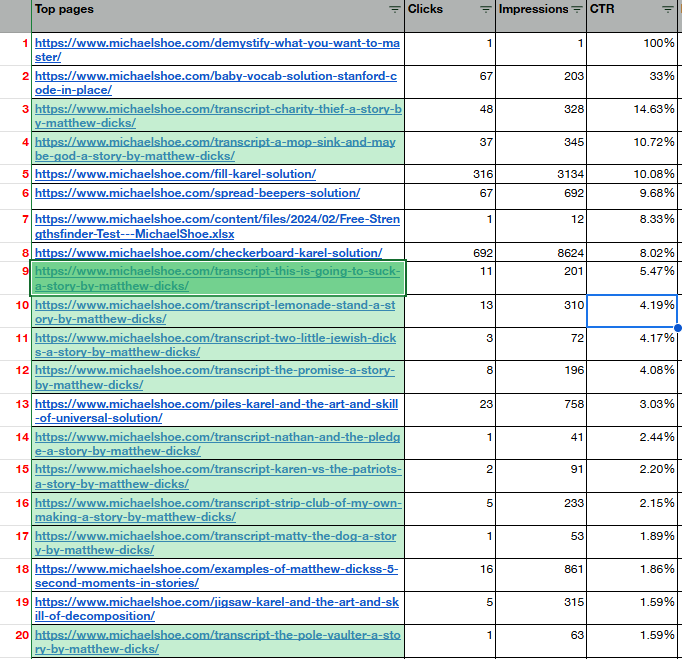Click the checkerboard-karel-solution URL
Viewport: 682px width, 659px height.
tap(208, 253)
